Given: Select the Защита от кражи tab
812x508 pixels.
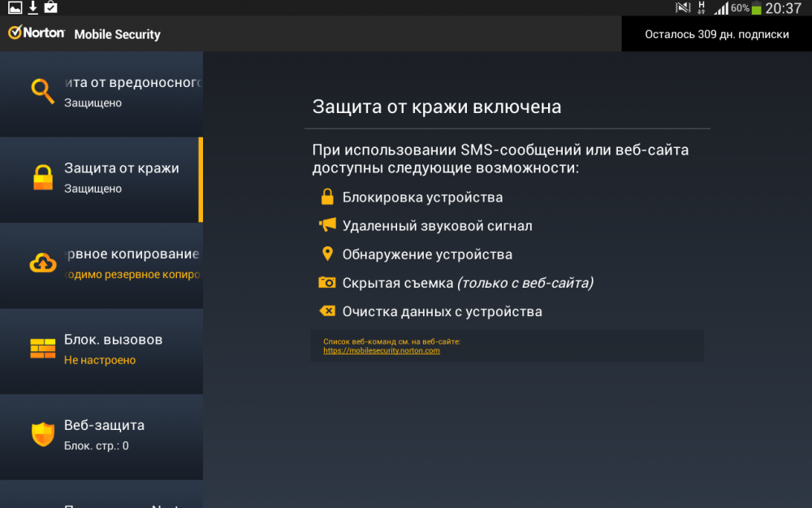Looking at the screenshot, I should pyautogui.click(x=101, y=180).
